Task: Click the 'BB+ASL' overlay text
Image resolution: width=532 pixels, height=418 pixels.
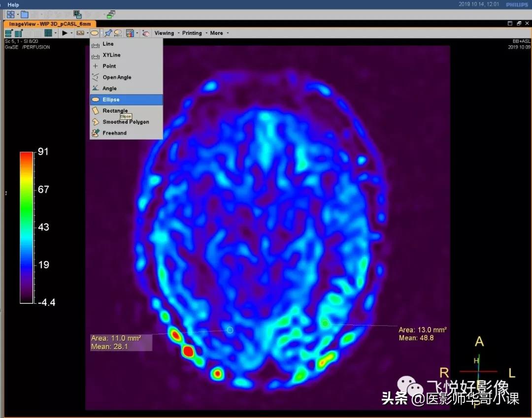Action: coord(521,41)
